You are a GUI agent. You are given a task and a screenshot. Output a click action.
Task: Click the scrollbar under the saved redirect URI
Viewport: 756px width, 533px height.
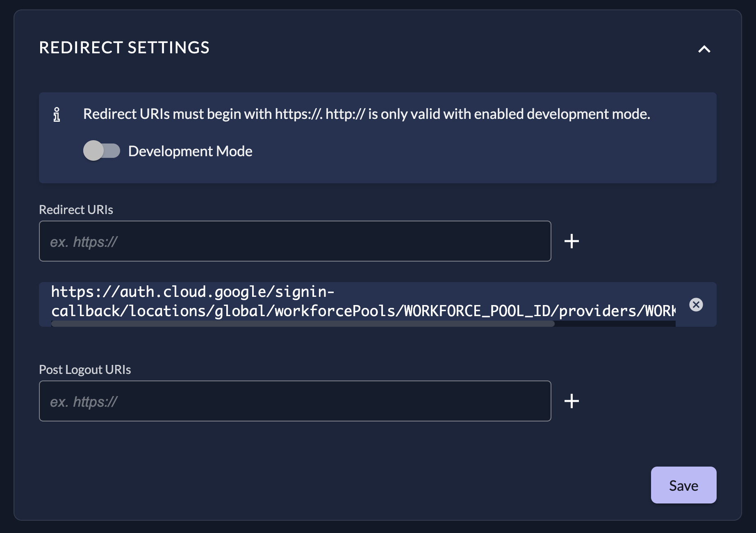pos(302,323)
